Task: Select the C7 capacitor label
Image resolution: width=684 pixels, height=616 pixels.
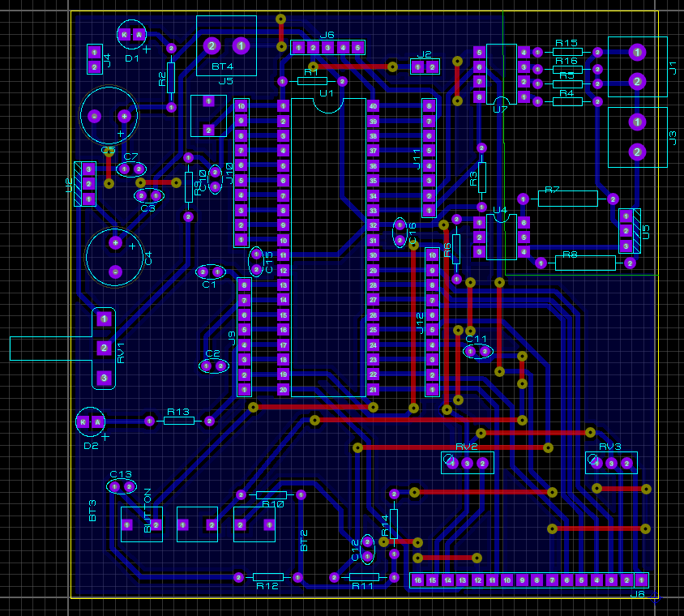Action: tap(130, 156)
